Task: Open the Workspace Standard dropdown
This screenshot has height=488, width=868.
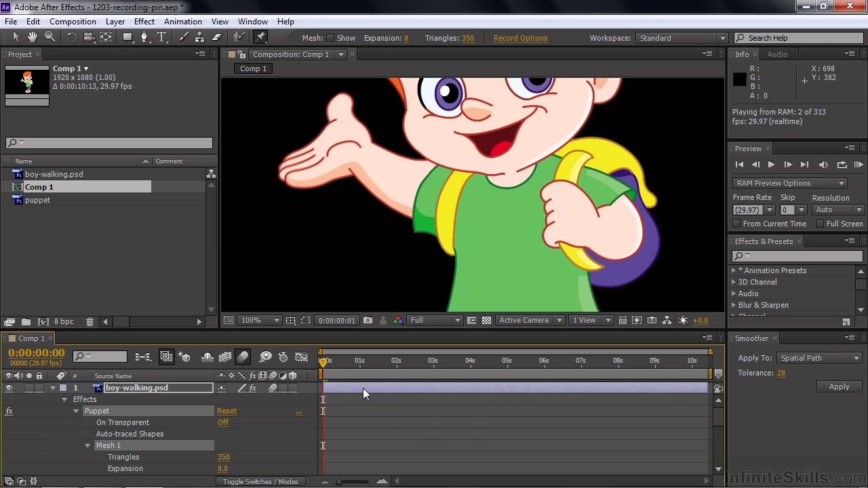Action: (682, 39)
